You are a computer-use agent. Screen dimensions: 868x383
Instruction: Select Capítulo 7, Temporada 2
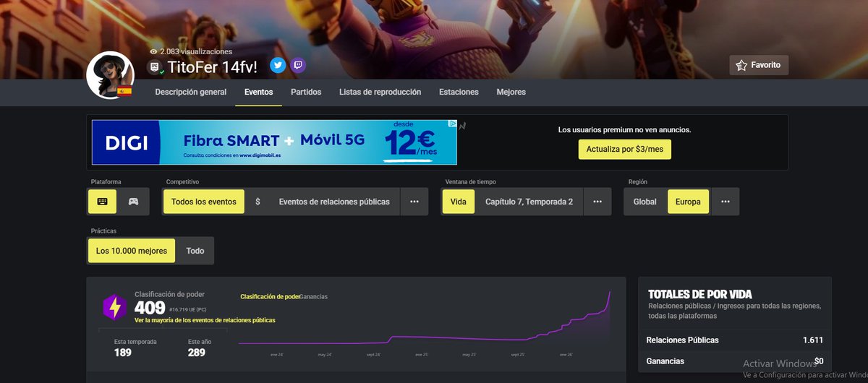(529, 202)
